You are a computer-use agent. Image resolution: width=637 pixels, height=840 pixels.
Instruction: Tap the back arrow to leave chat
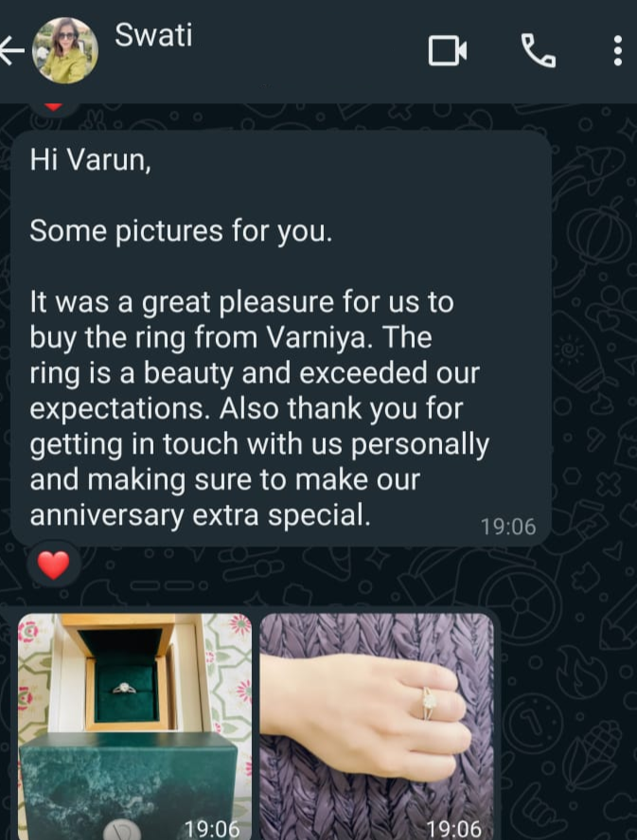coord(11,51)
